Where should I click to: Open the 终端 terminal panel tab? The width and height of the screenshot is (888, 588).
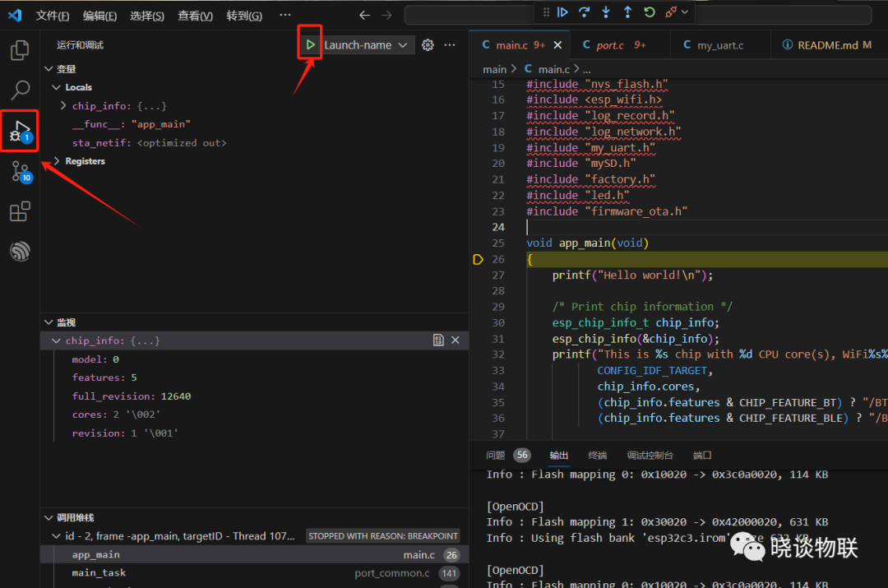click(597, 455)
